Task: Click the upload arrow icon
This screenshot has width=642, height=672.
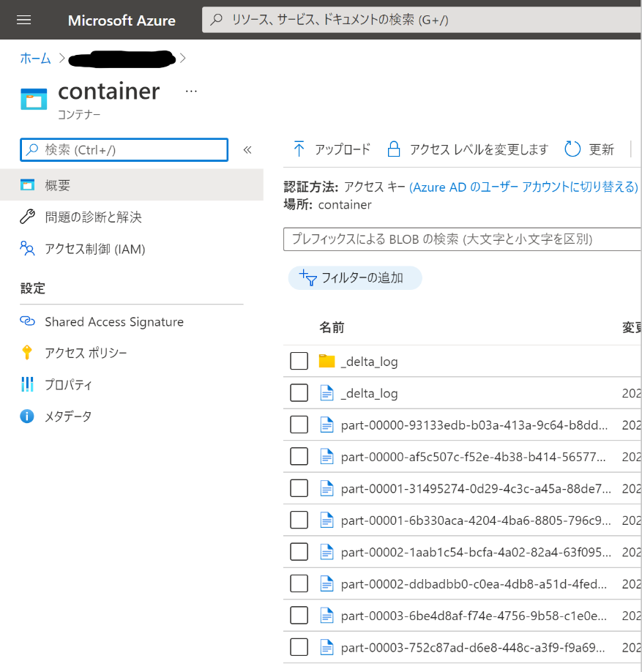Action: (x=299, y=149)
